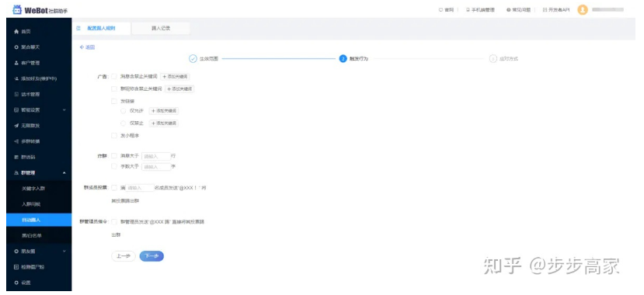
Task: Switch to the 踢人记录 tab
Action: (161, 28)
